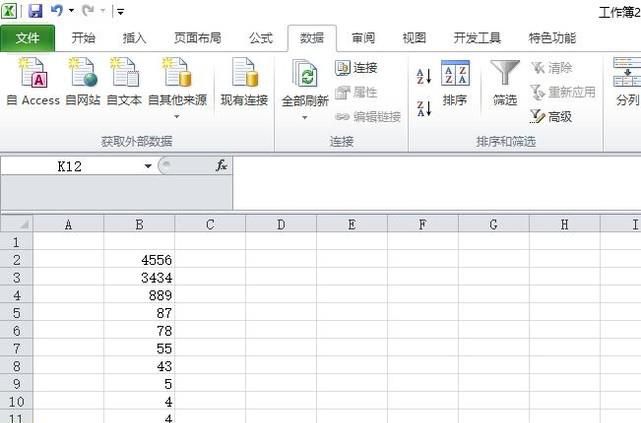
Task: Open the undo history dropdown arrow
Action: (71, 11)
